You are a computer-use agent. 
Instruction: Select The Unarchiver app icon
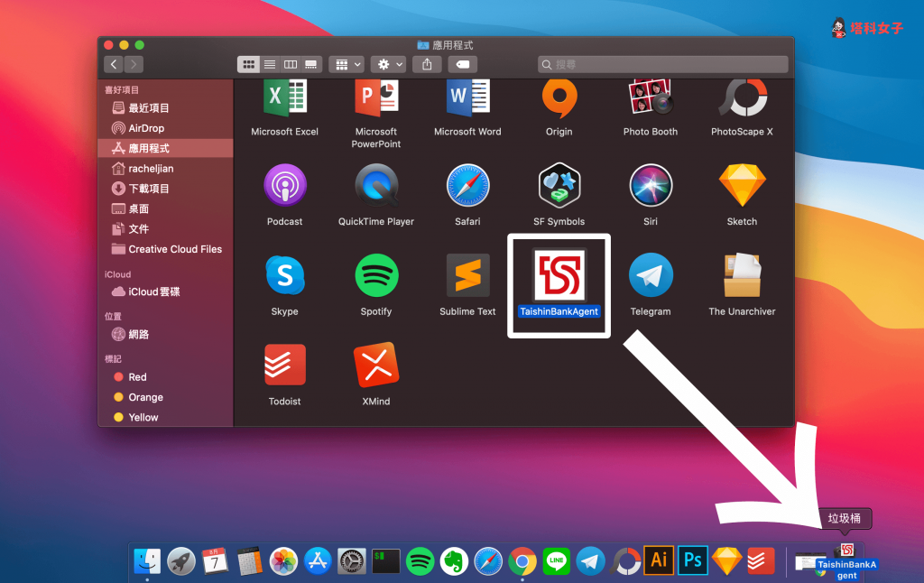742,275
